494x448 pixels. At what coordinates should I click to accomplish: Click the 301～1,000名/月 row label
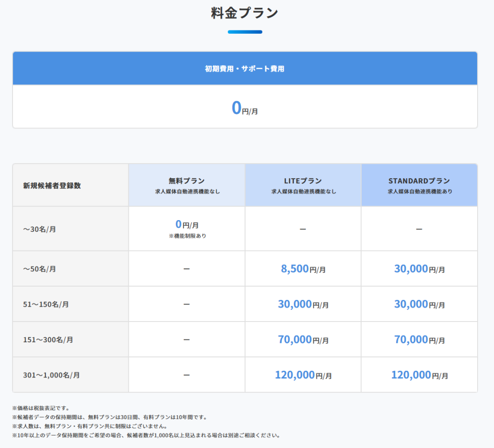[x=50, y=375]
